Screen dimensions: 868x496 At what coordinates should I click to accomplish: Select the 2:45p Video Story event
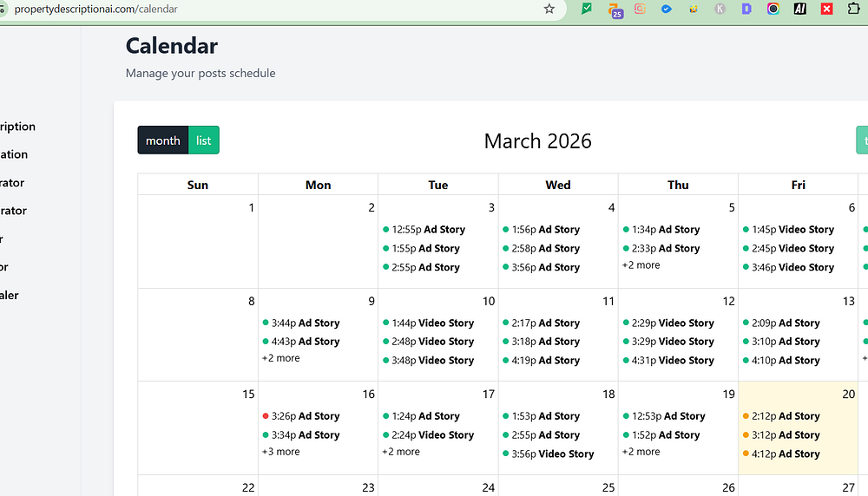[x=788, y=248]
